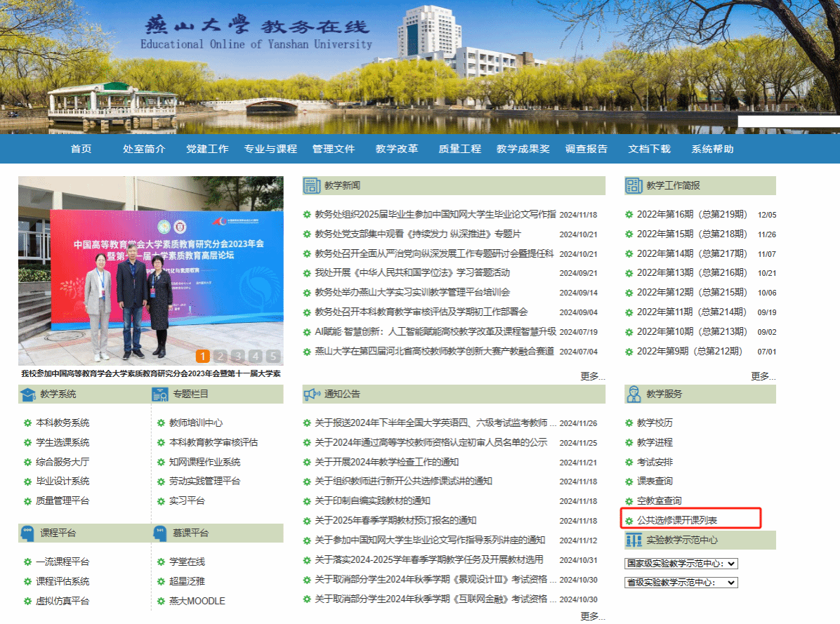The image size is (840, 624).
Task: Click the 通知公告 megaphone icon
Action: click(x=312, y=394)
